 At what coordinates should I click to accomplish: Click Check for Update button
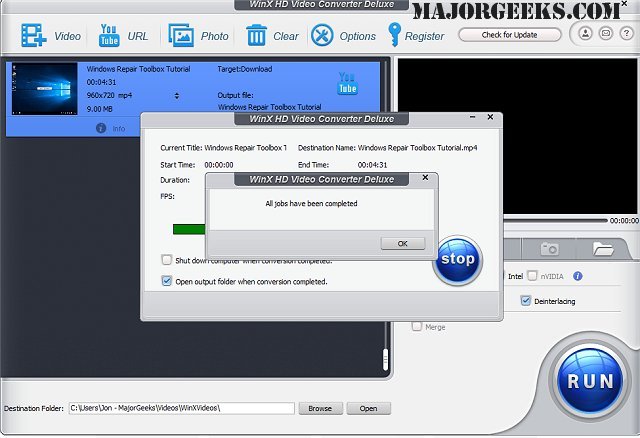509,35
